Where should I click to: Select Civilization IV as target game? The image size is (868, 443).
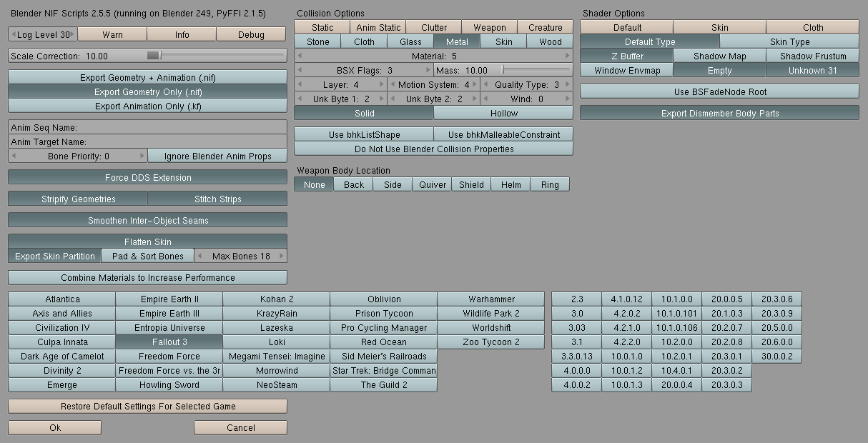pyautogui.click(x=62, y=327)
